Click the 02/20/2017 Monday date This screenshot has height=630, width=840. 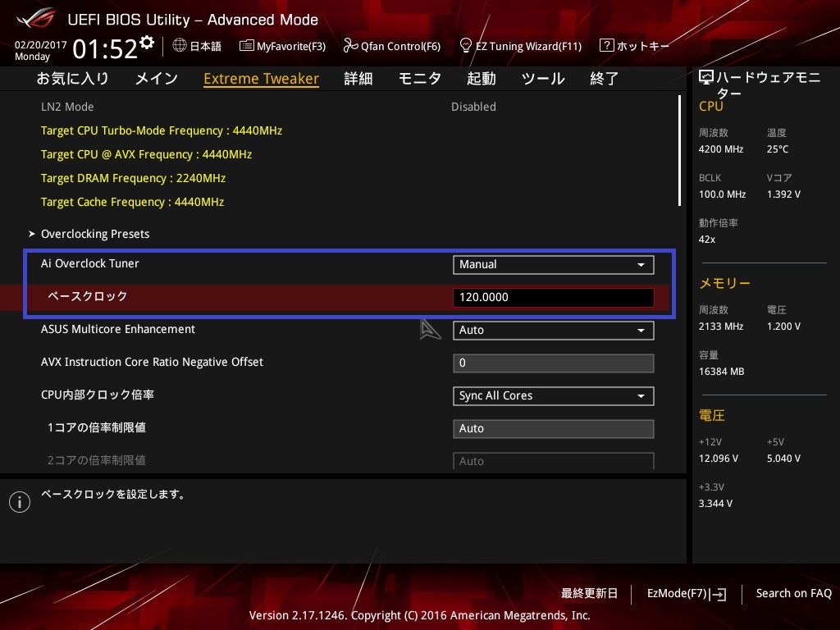[41, 51]
